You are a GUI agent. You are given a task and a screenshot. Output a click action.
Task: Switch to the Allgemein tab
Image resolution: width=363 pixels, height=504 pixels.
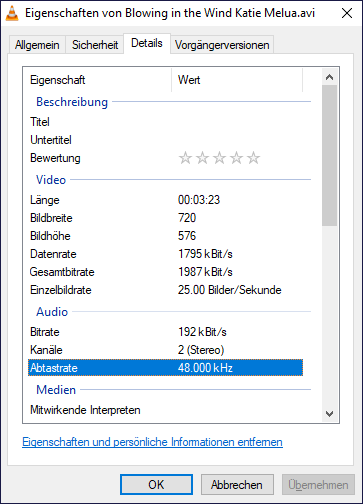(37, 45)
